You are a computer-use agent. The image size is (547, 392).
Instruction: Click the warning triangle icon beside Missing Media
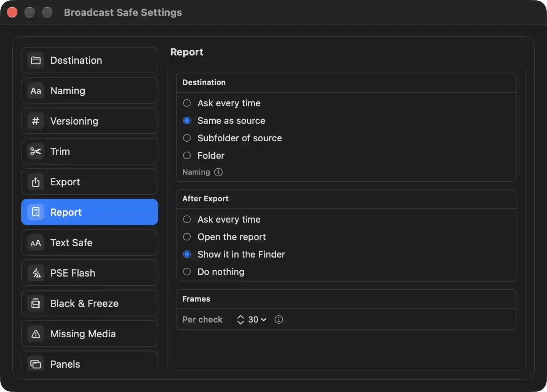[x=36, y=334]
